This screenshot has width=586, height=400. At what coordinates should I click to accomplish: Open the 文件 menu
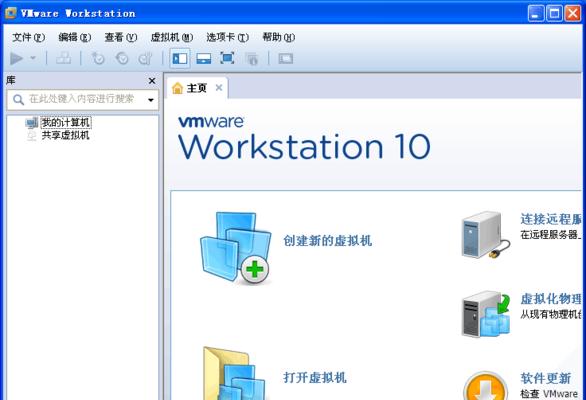coord(28,37)
